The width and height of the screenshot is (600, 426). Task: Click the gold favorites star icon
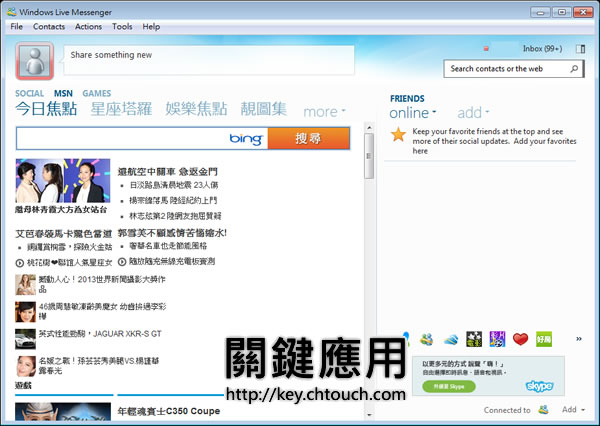398,134
